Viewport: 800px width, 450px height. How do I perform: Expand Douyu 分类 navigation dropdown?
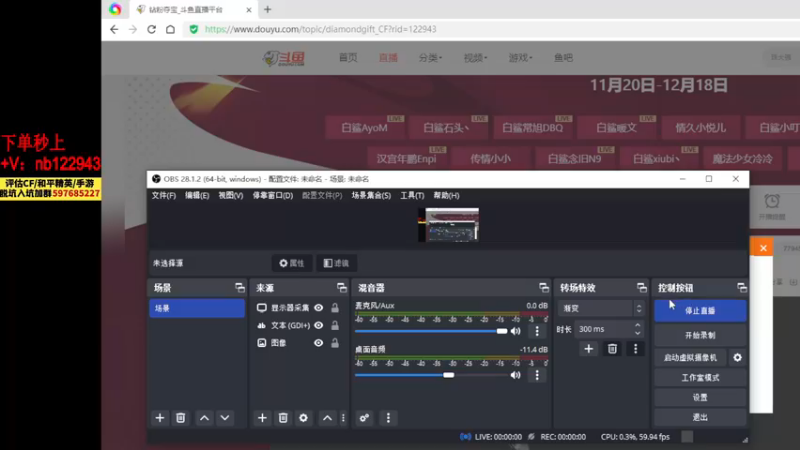(x=430, y=58)
